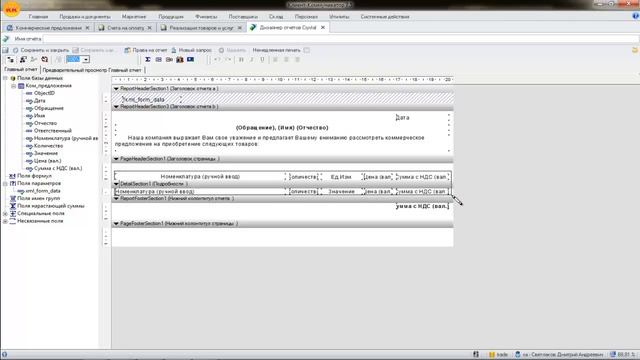Viewport: 640px width, 360px height.
Task: Open the Финансы ribbon tab
Action: tap(206, 17)
